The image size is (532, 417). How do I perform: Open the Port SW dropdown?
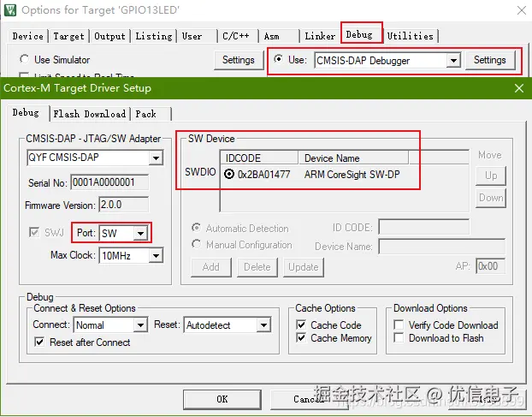(140, 233)
